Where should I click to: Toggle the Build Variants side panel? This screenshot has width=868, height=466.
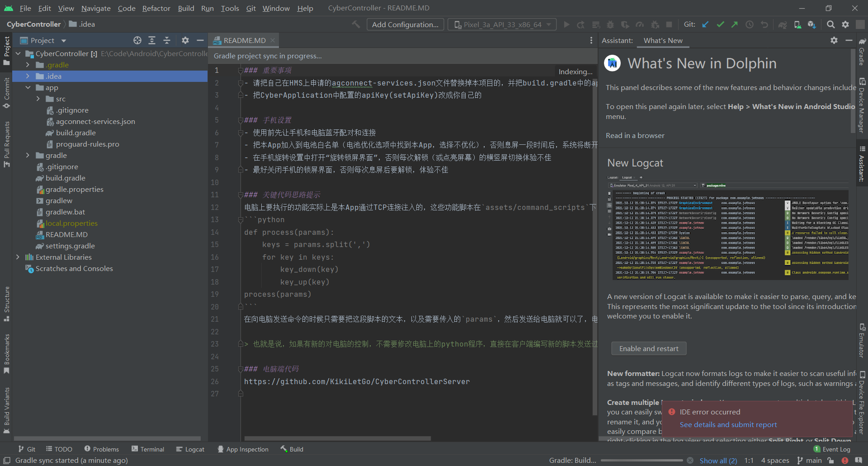click(6, 410)
